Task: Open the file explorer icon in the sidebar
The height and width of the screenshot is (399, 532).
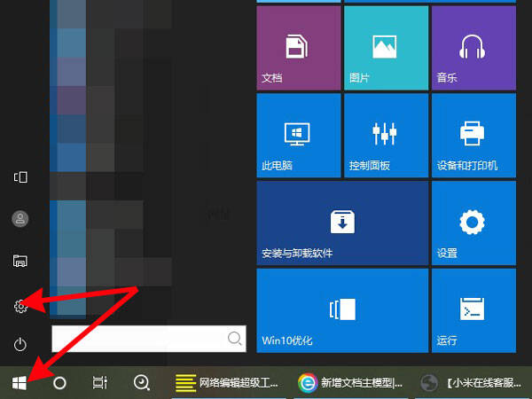Action: (x=20, y=261)
